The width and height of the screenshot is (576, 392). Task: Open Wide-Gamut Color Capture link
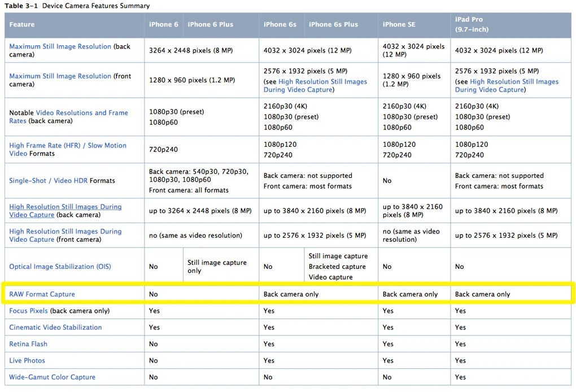tap(52, 377)
